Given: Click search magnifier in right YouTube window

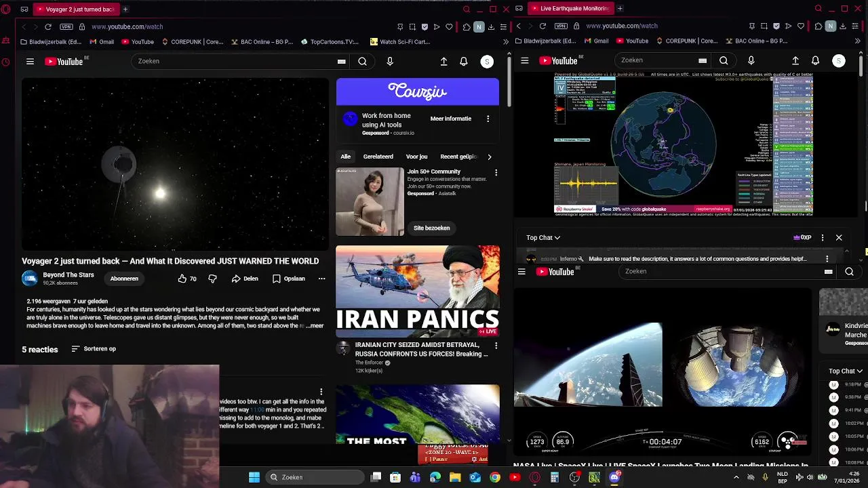Looking at the screenshot, I should tap(724, 60).
